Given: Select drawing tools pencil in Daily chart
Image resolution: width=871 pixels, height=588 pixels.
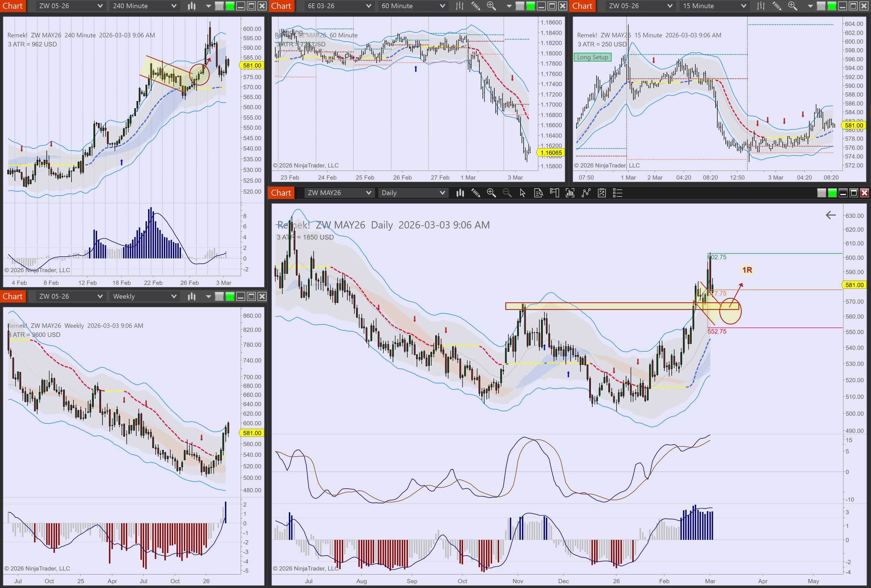Looking at the screenshot, I should click(x=476, y=193).
